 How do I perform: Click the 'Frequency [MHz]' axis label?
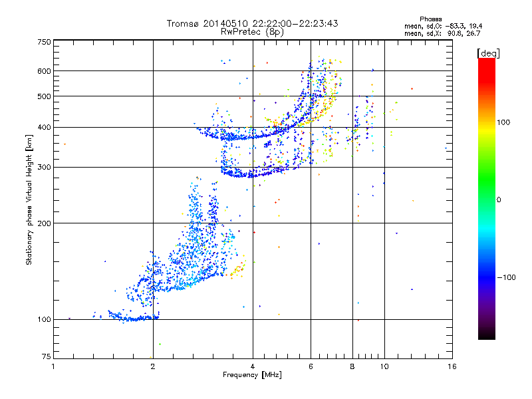[x=252, y=375]
